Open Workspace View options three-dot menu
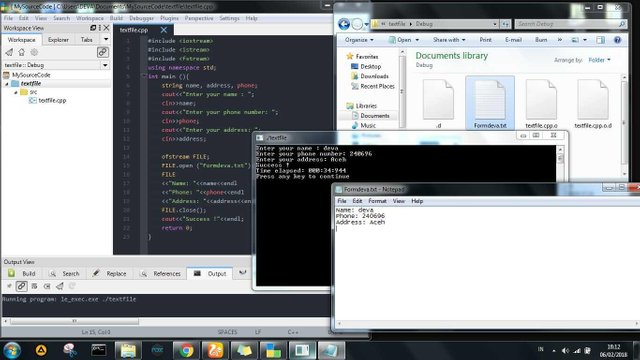The height and width of the screenshot is (360, 640). click(100, 28)
